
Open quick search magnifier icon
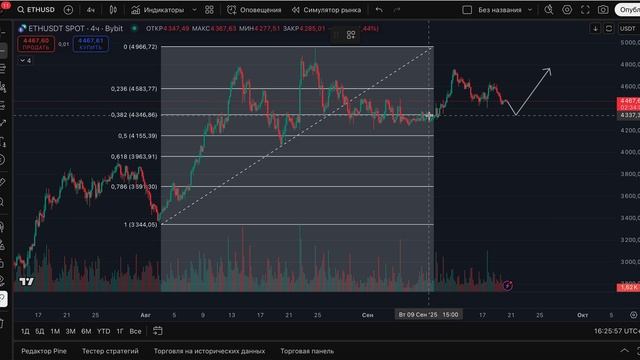click(549, 10)
